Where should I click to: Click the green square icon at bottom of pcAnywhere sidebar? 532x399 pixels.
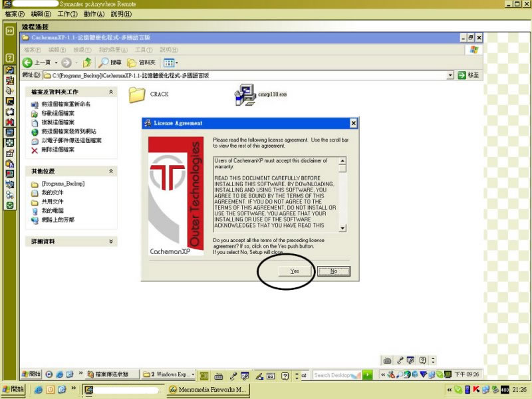(10, 205)
